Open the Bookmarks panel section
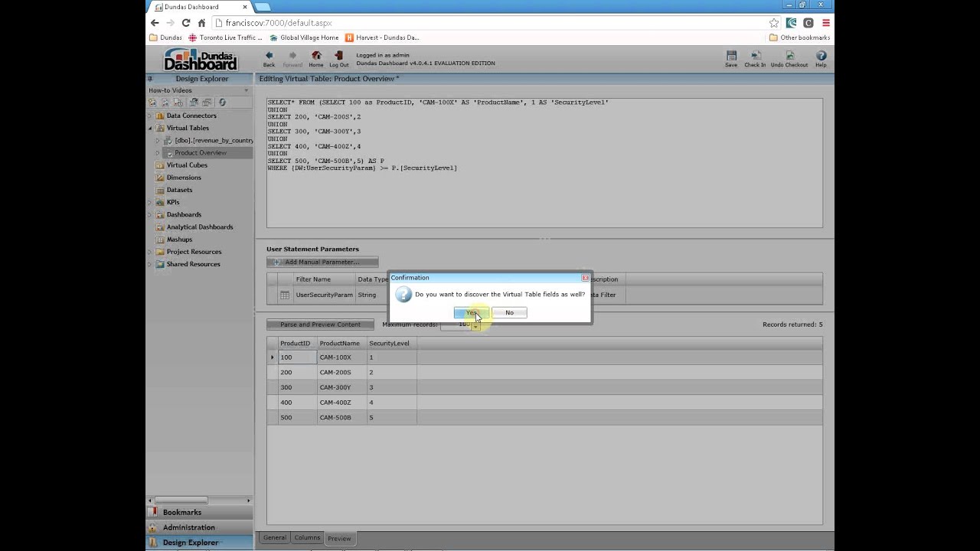Image resolution: width=980 pixels, height=551 pixels. (199, 512)
